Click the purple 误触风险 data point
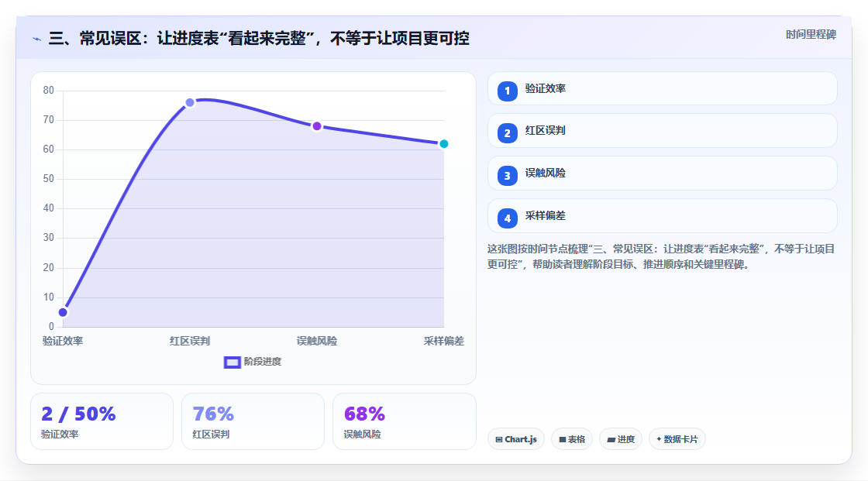 (317, 126)
